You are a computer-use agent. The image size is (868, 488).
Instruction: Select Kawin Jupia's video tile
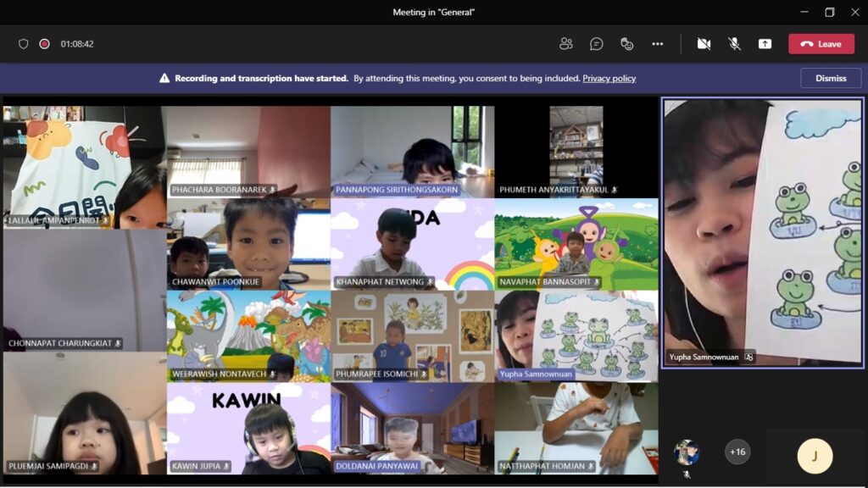pyautogui.click(x=248, y=428)
